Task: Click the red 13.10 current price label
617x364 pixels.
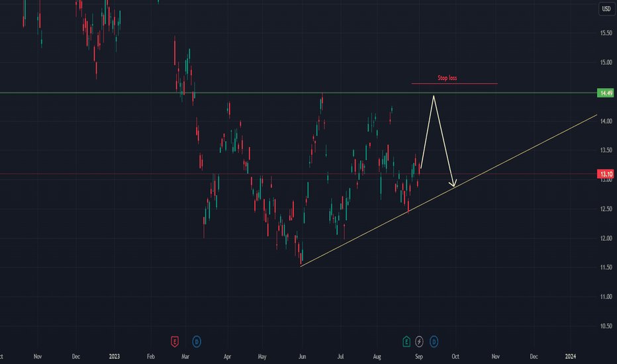Action: pos(606,174)
